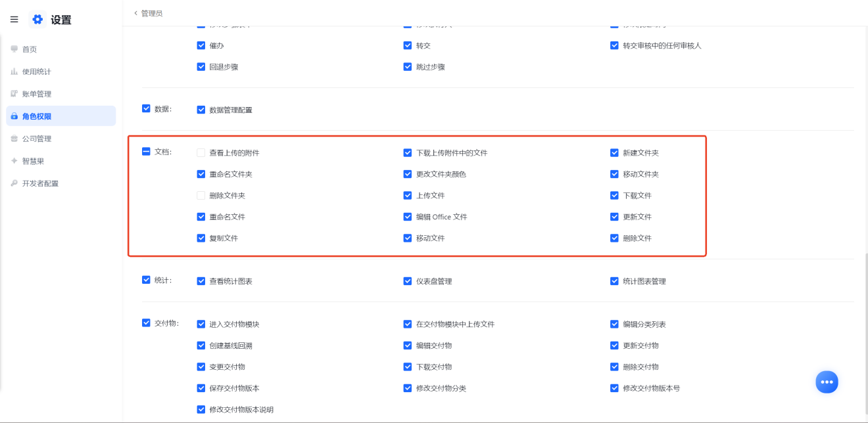Enable the 查看上传的附件 checkbox
The height and width of the screenshot is (423, 868).
[201, 153]
